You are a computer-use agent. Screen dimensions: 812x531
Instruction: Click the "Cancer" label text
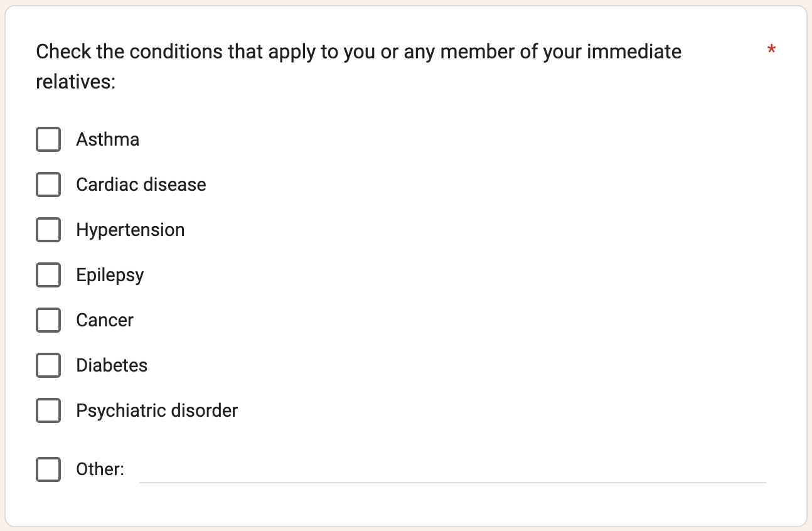coord(105,320)
